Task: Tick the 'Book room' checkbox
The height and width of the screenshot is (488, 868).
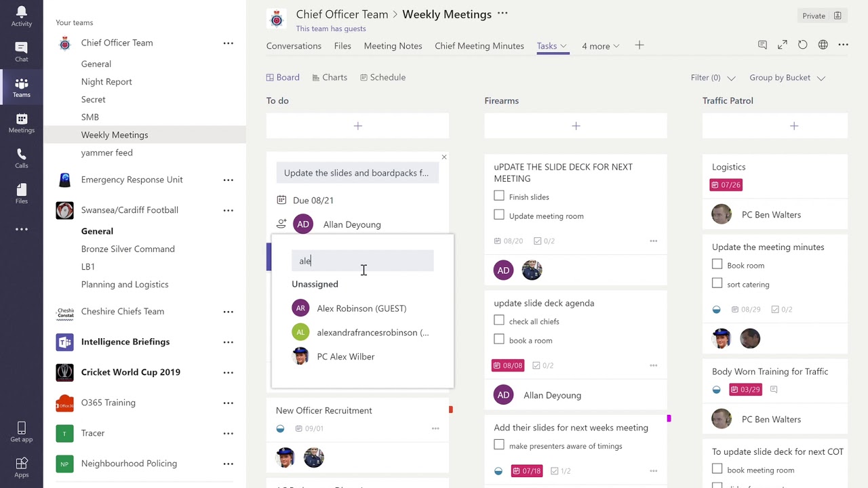Action: coord(717,265)
